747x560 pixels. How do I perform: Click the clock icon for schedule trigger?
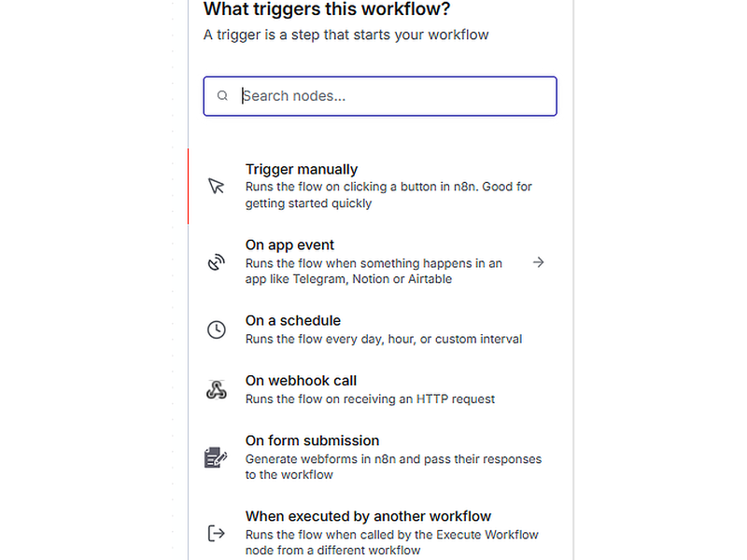(217, 329)
